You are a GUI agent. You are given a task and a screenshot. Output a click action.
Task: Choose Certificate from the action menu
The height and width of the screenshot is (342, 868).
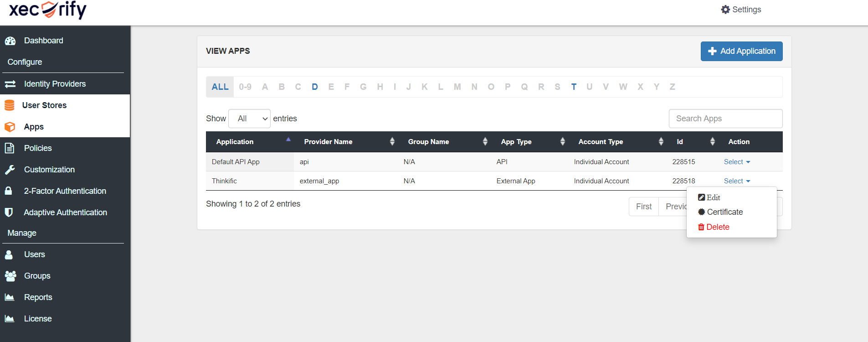(720, 212)
